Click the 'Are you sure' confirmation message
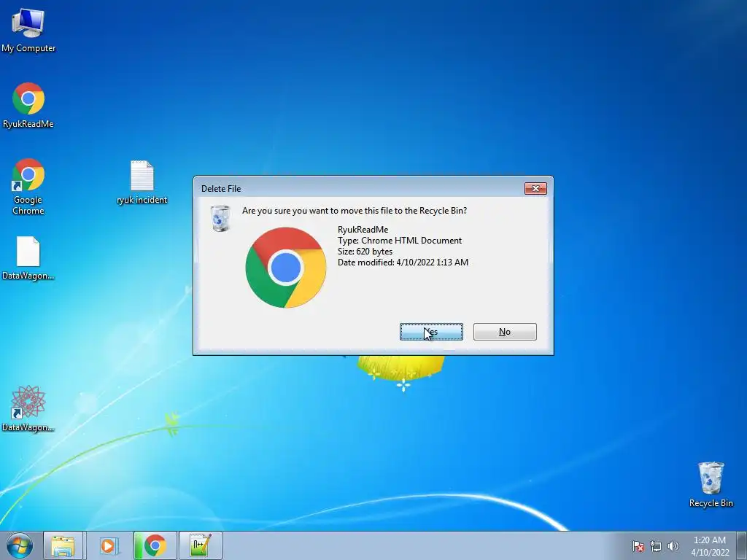Screen dimensions: 747x560 click(355, 211)
